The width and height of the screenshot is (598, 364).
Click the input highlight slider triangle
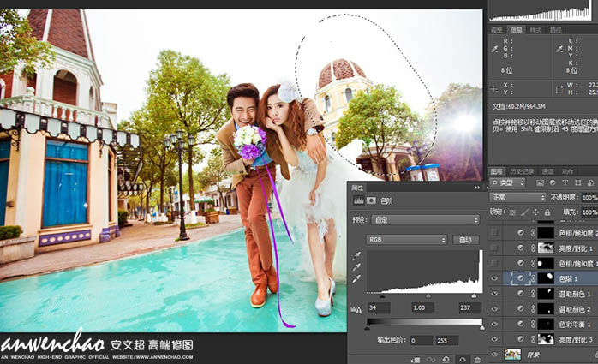[x=474, y=295]
